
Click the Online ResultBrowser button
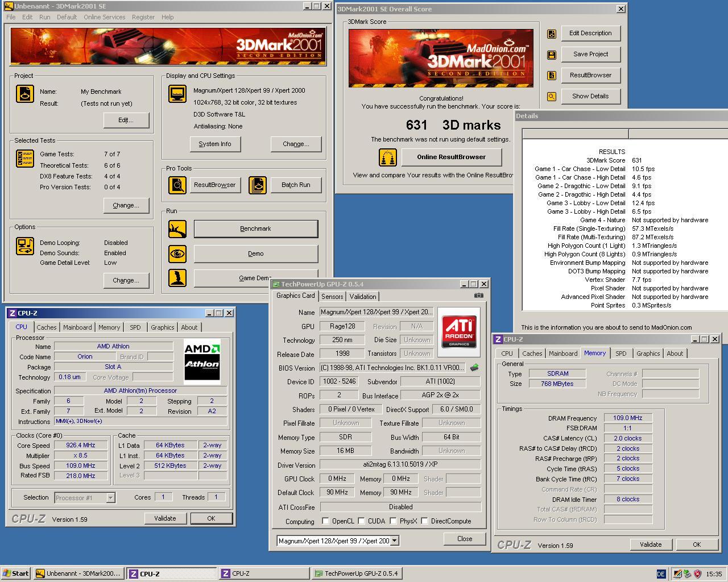pyautogui.click(x=452, y=157)
